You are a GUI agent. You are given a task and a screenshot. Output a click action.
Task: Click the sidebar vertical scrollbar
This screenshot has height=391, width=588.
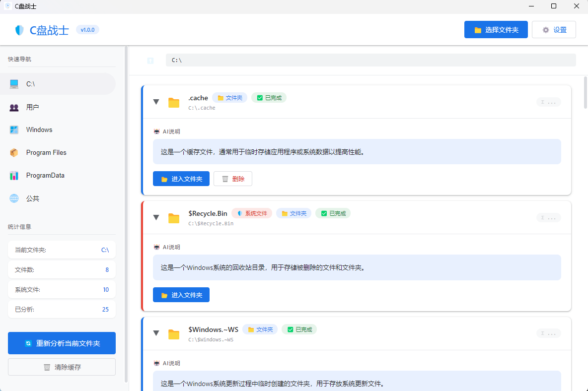(x=126, y=214)
